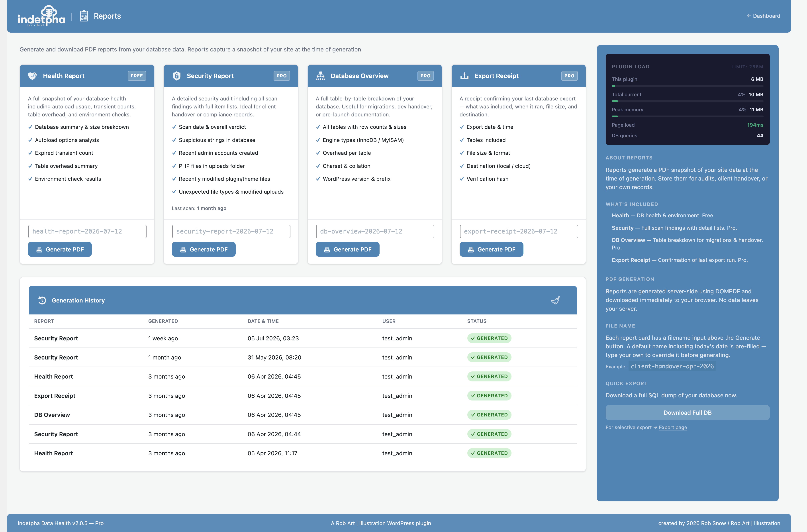Click the PRO badge on Security Report

[282, 76]
